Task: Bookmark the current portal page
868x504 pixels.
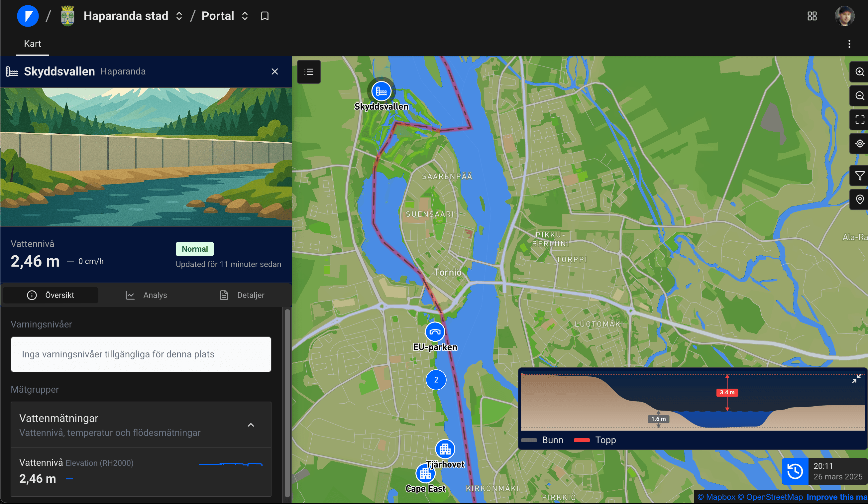Action: (265, 16)
